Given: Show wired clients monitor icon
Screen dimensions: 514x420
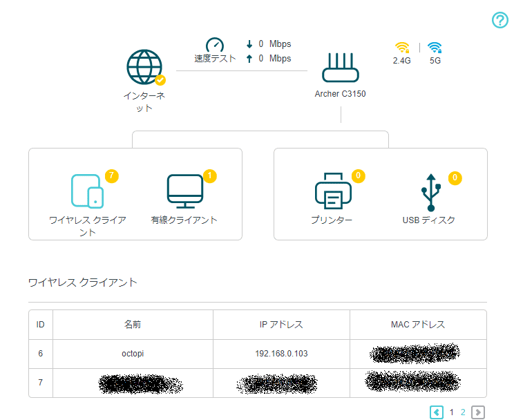Looking at the screenshot, I should tap(185, 191).
